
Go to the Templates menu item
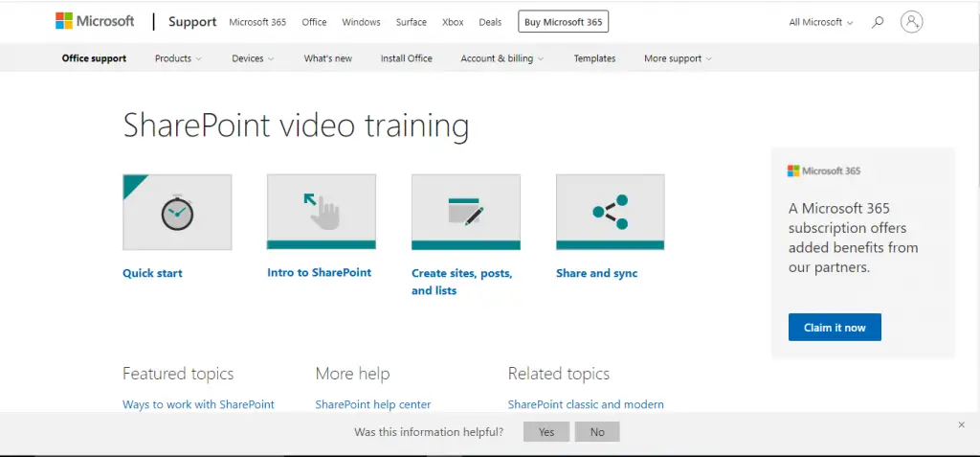click(x=594, y=58)
